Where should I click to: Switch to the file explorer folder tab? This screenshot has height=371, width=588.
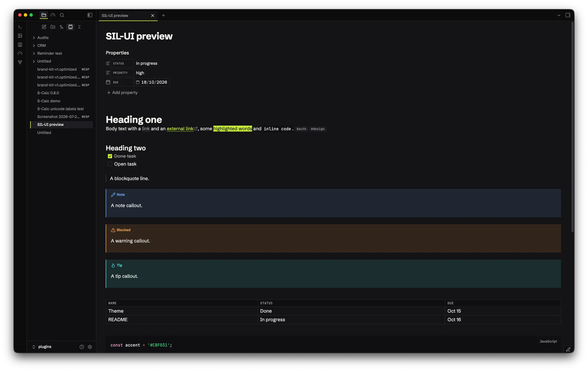pos(44,15)
